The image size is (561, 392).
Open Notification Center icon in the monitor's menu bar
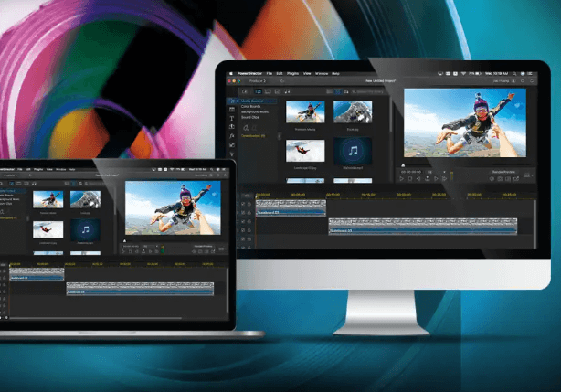530,73
